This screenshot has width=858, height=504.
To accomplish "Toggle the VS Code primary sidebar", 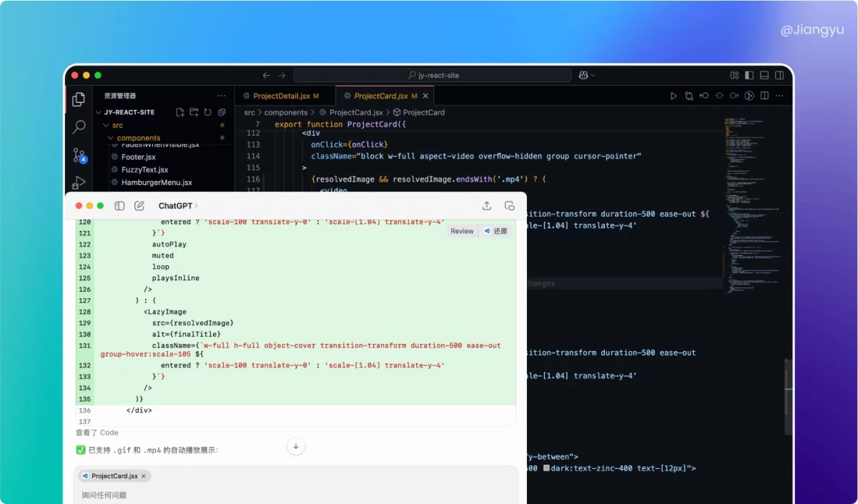I will click(749, 75).
